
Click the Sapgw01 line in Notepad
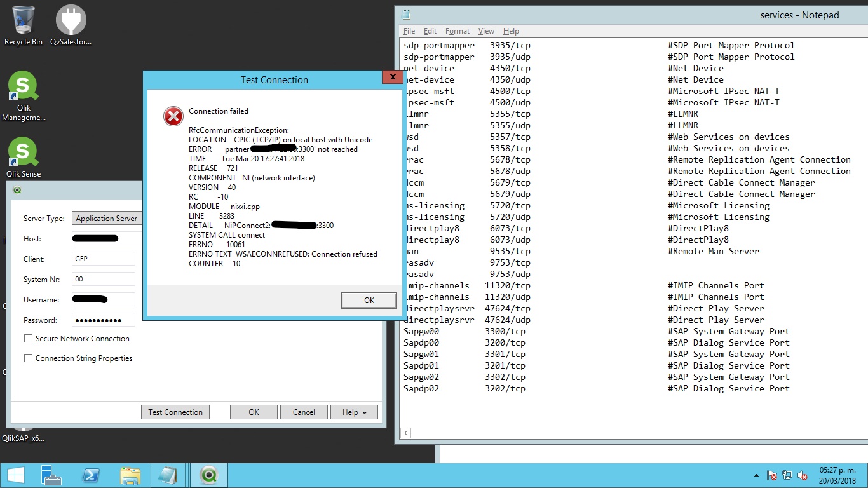click(596, 354)
